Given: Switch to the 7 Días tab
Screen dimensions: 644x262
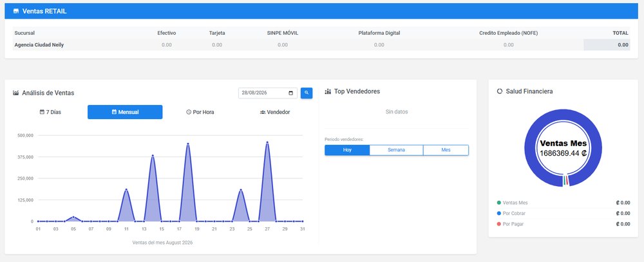Looking at the screenshot, I should [x=50, y=112].
